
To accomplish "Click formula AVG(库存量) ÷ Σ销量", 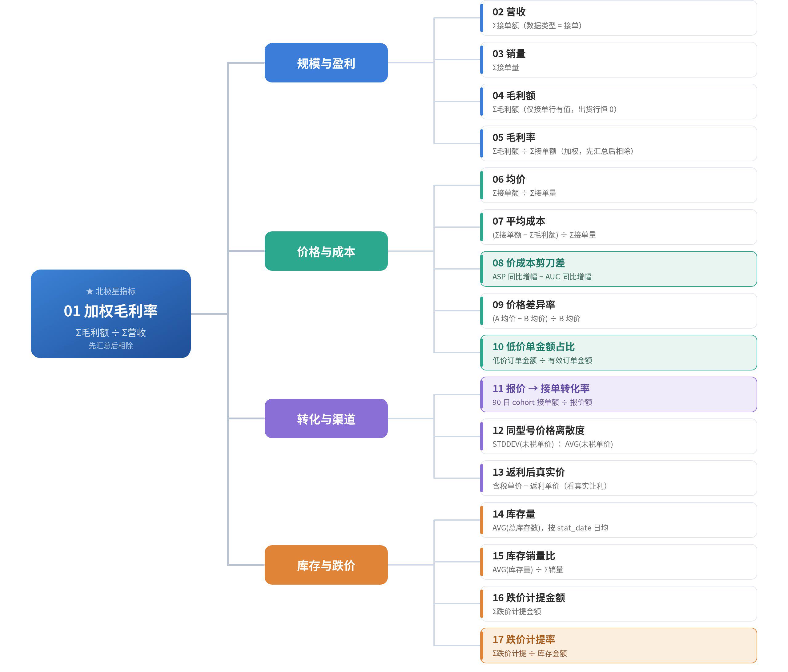I will 528,569.
